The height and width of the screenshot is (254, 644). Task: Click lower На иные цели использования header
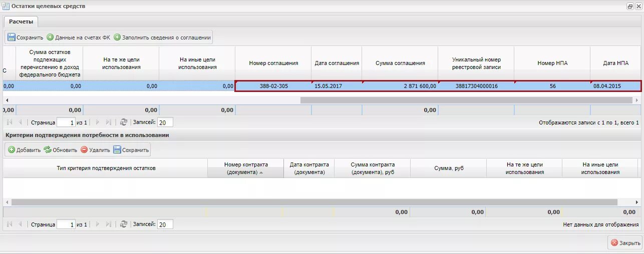click(x=600, y=168)
